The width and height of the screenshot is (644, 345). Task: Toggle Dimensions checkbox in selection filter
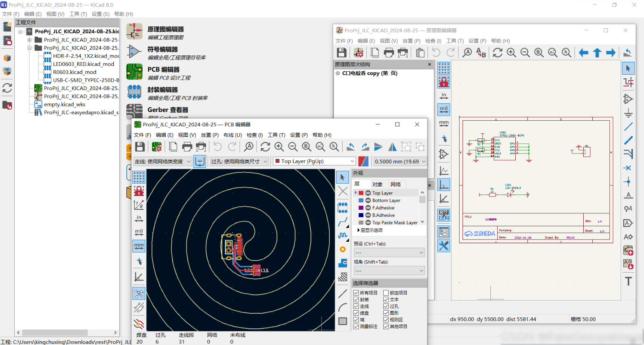(356, 327)
